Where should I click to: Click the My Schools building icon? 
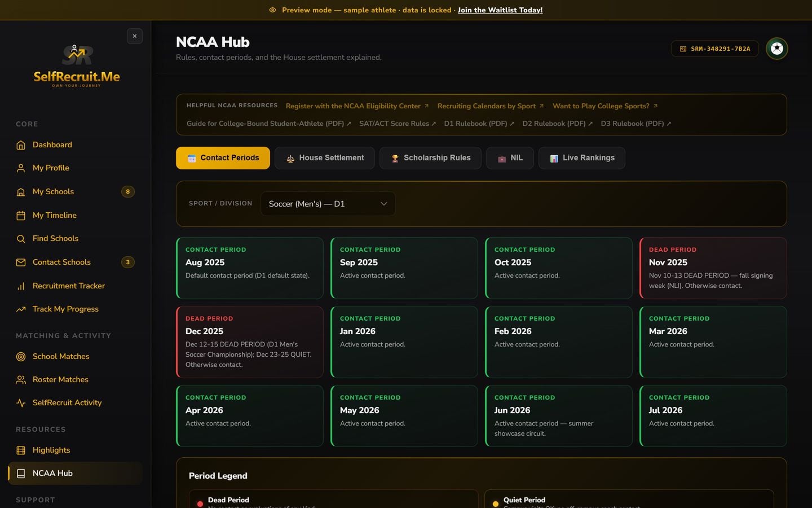pos(21,192)
